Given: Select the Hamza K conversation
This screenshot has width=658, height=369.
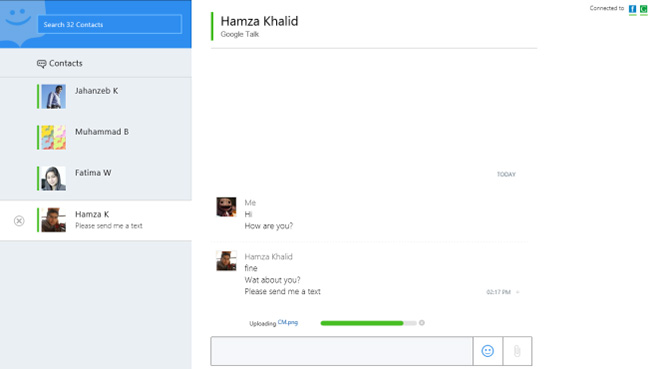Looking at the screenshot, I should (x=96, y=220).
